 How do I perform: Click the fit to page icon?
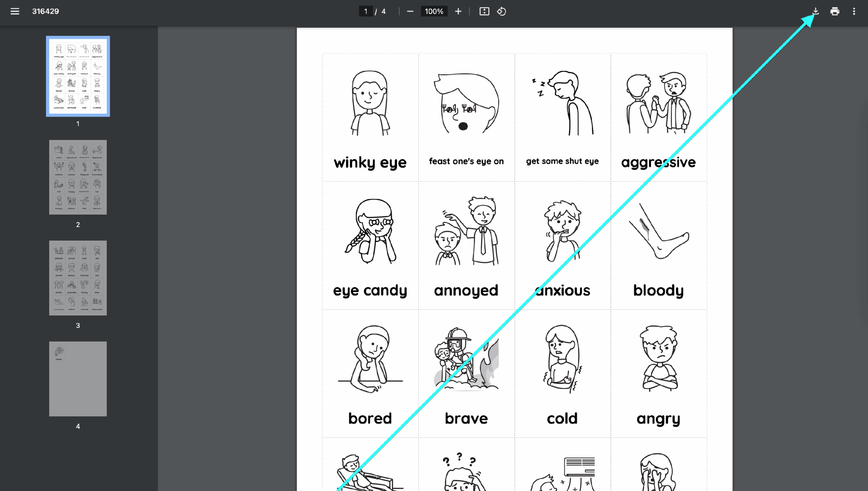484,12
